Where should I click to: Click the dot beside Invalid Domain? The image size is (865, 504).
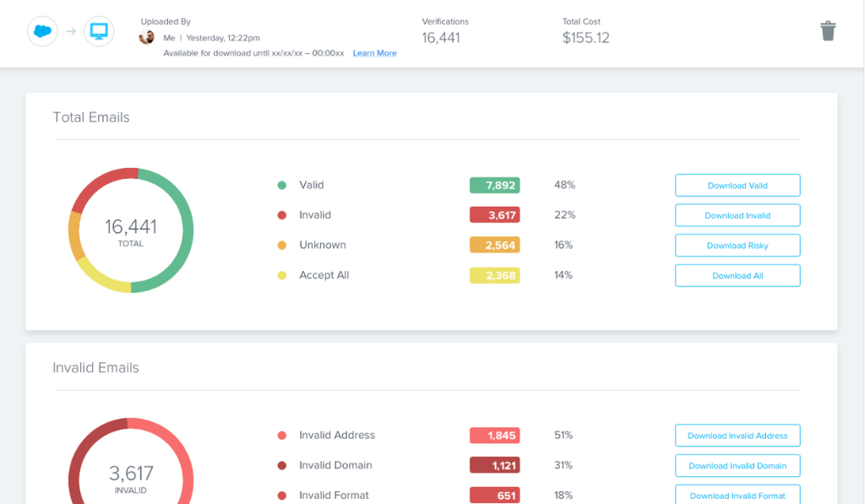point(282,465)
